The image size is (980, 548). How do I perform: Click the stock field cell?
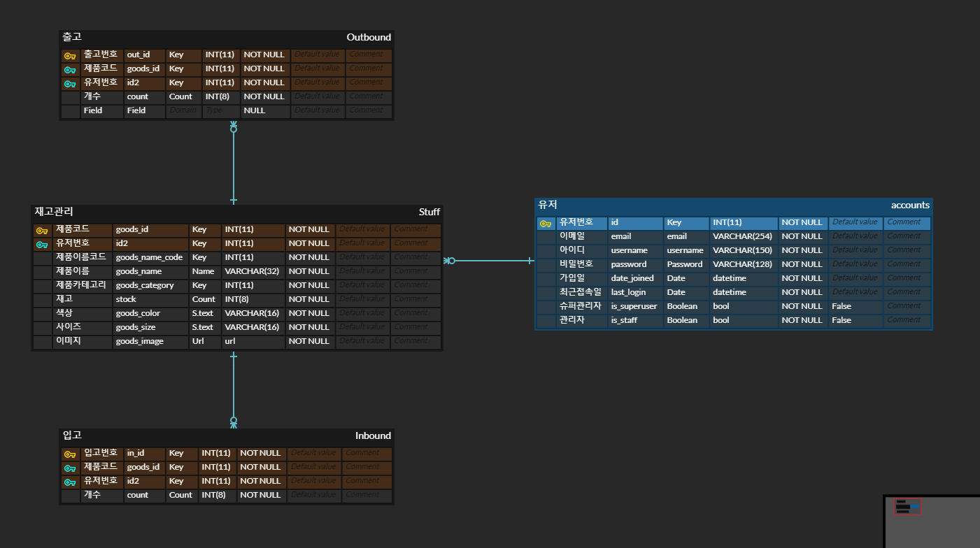point(150,299)
